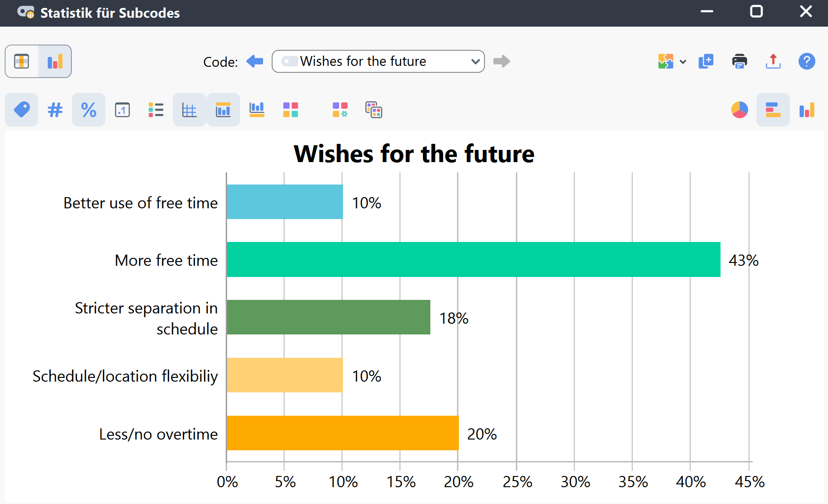Switch to chart view
Screen dimensions: 828x504
coord(55,61)
